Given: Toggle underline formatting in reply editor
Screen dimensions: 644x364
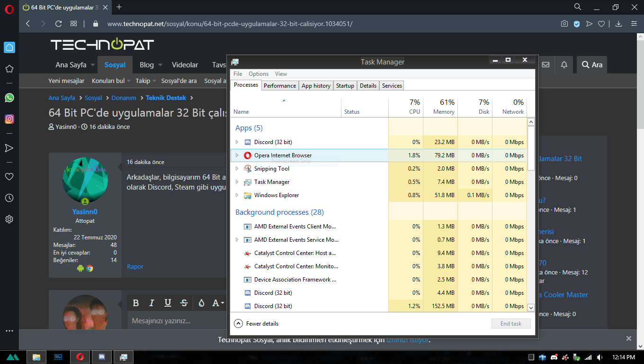Looking at the screenshot, I should pos(168,303).
